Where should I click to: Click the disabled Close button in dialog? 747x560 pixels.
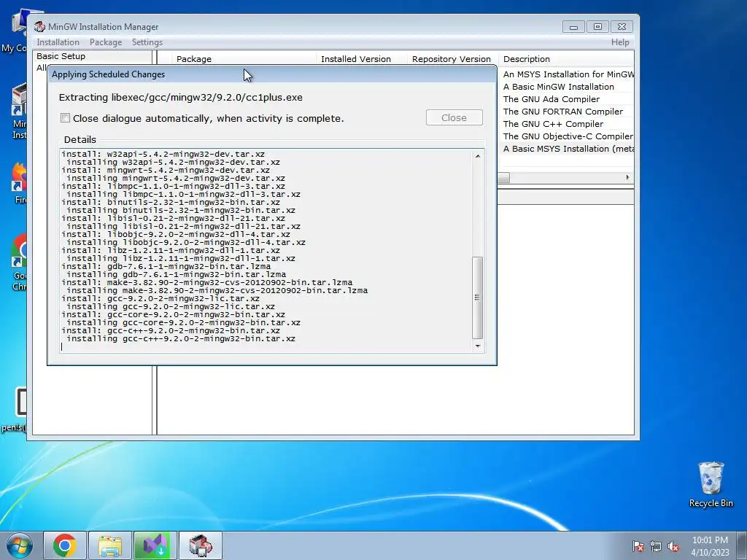coord(454,117)
